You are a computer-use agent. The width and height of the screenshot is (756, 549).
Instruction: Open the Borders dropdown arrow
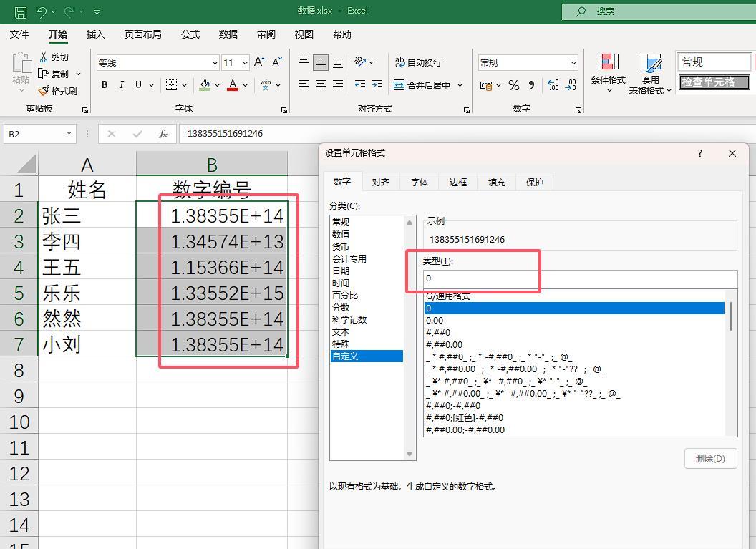pos(184,85)
